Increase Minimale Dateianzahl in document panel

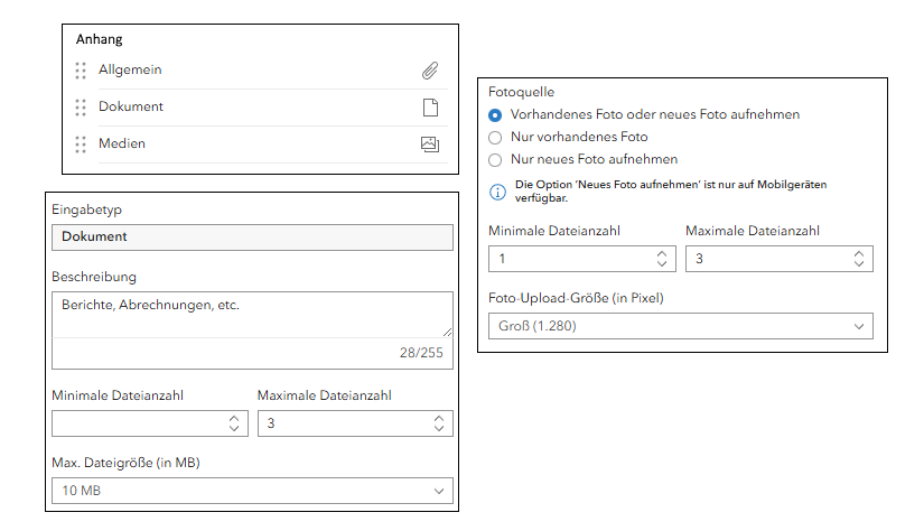(234, 419)
